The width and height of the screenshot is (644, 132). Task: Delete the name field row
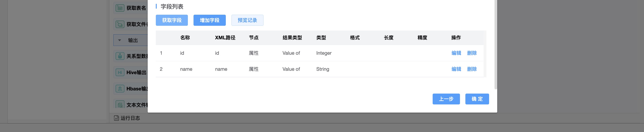tap(472, 69)
